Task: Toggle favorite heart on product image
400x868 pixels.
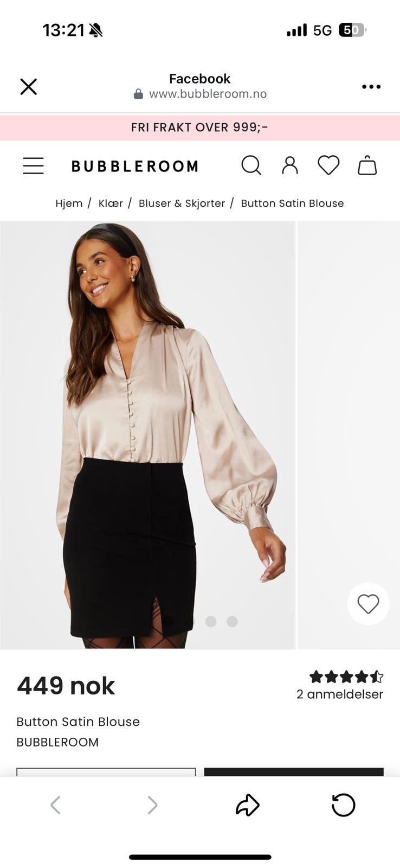Action: 368,604
